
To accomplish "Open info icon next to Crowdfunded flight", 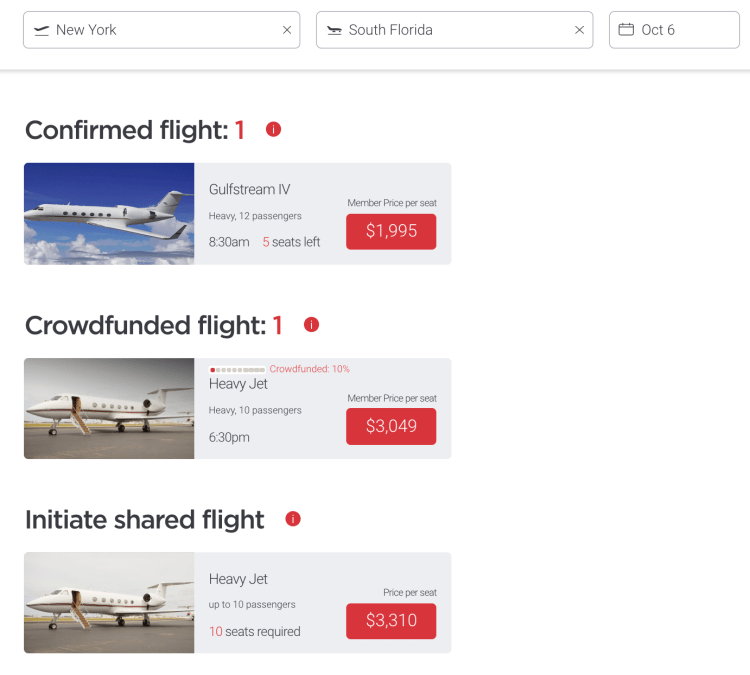I will pos(311,325).
